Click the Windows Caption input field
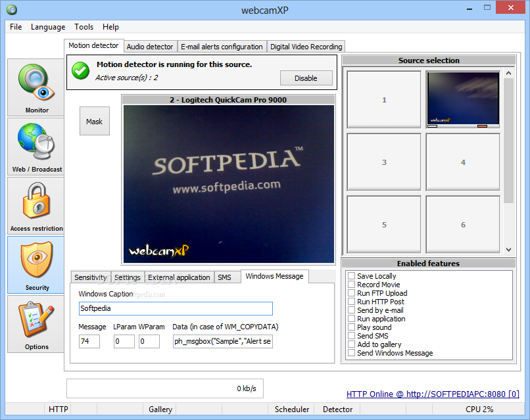The height and width of the screenshot is (420, 530). 176,308
